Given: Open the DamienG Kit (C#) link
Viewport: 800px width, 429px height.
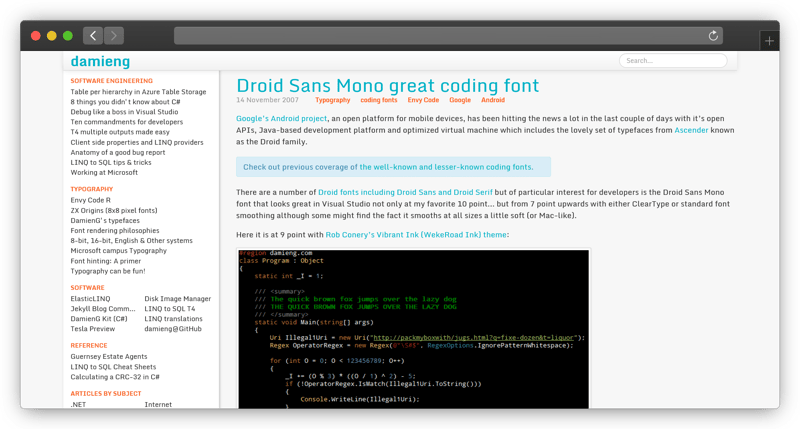Looking at the screenshot, I should pos(99,318).
